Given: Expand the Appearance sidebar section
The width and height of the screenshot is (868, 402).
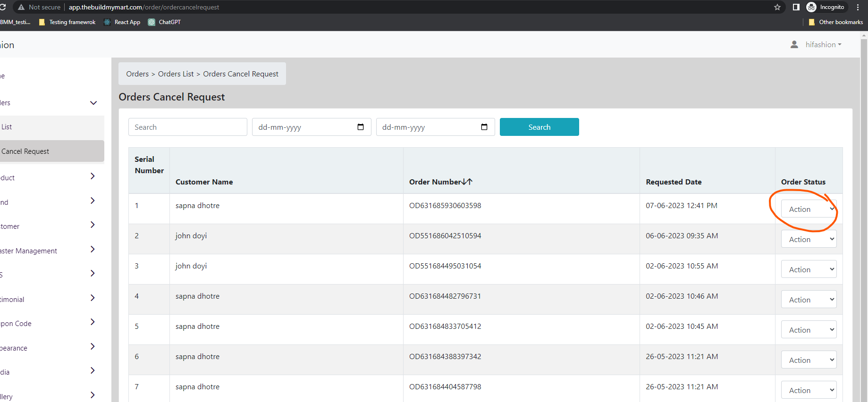Looking at the screenshot, I should tap(93, 346).
